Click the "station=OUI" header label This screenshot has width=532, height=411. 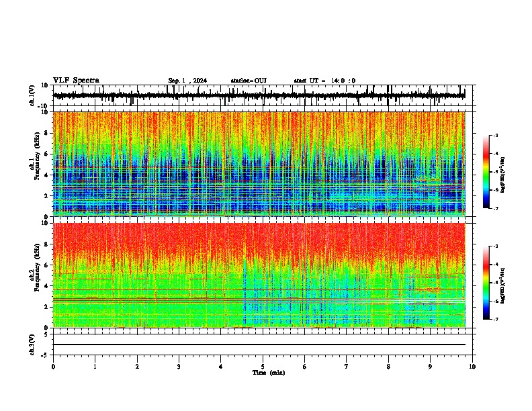pyautogui.click(x=249, y=81)
